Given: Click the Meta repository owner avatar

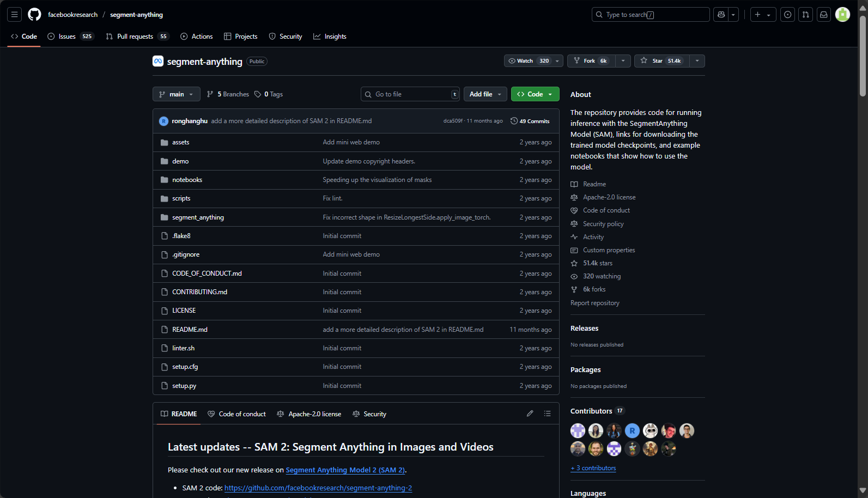Looking at the screenshot, I should pyautogui.click(x=158, y=61).
